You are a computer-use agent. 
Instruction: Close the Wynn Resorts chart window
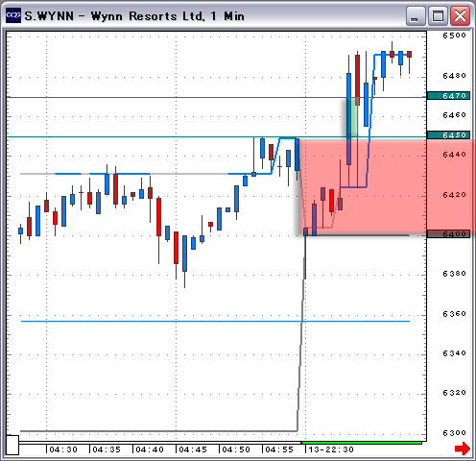click(x=460, y=15)
